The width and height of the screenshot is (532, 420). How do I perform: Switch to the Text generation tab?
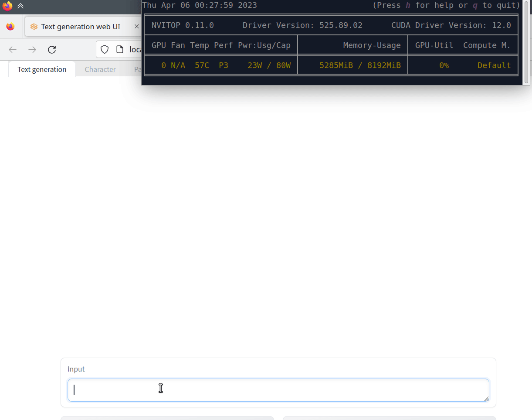[42, 69]
